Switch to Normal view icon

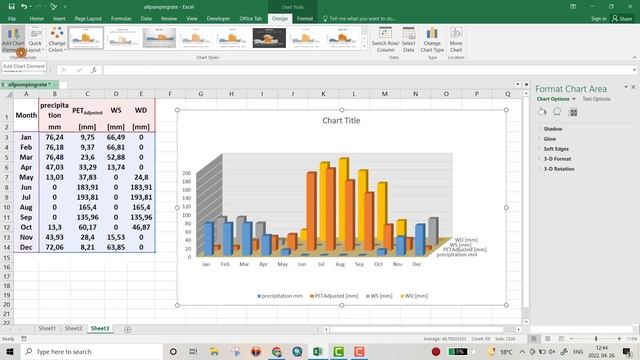[x=533, y=339]
